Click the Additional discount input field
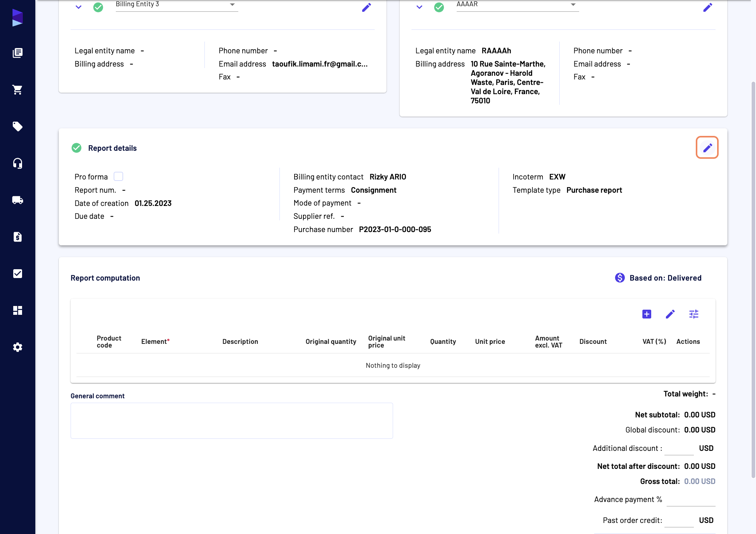 tap(679, 448)
